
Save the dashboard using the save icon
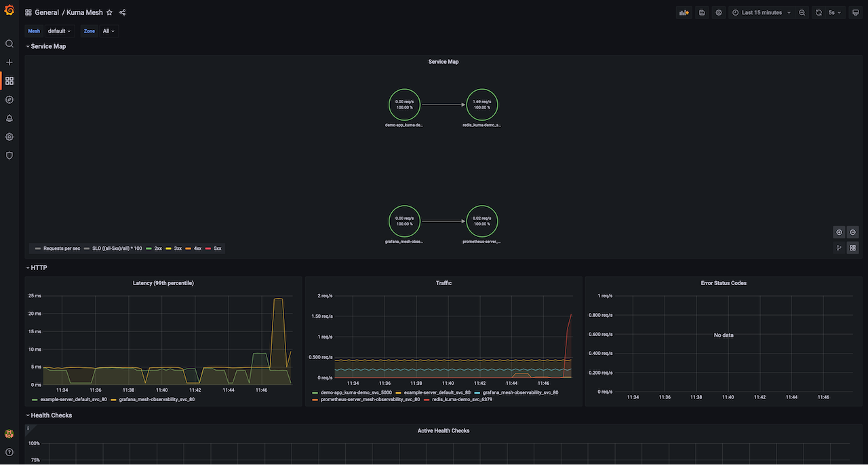701,12
